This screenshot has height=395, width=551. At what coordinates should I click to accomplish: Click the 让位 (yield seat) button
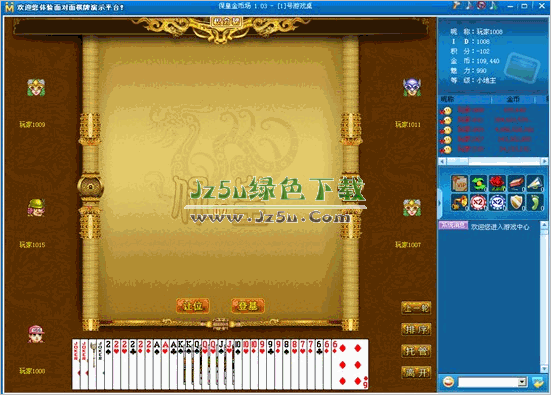click(193, 306)
